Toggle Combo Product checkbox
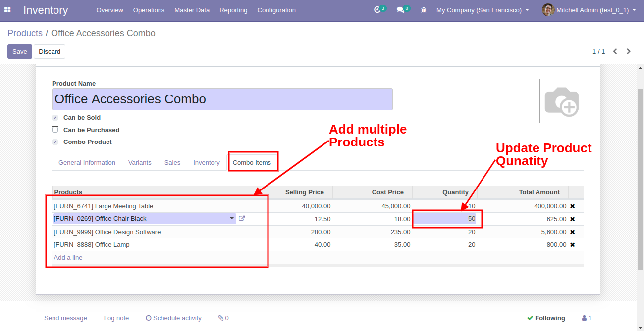 point(55,142)
